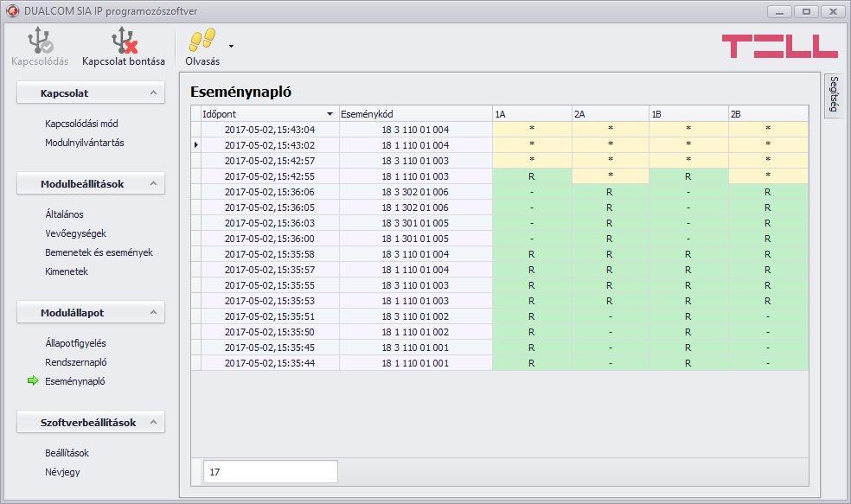Select event code 18 1 301 01 005
The height and width of the screenshot is (504, 851).
(415, 239)
